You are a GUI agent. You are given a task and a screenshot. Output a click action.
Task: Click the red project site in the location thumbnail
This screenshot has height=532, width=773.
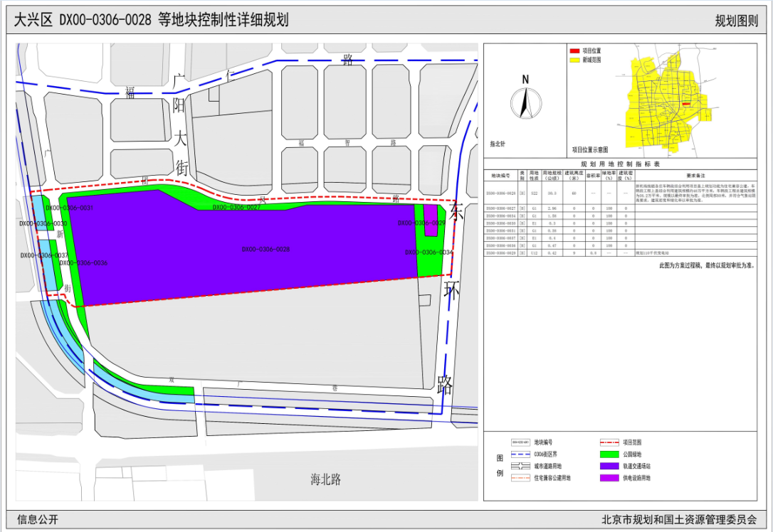point(685,105)
